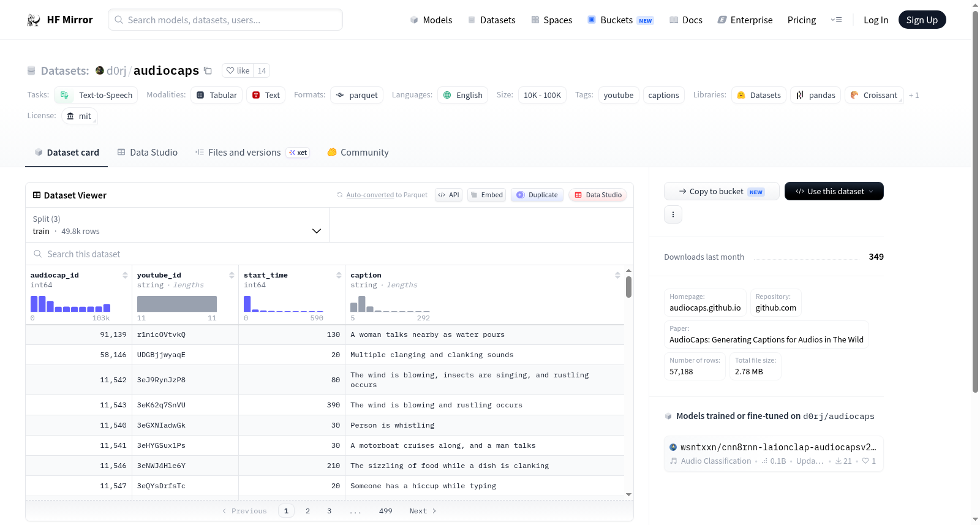The image size is (980, 525).
Task: Focus the top search models field
Action: point(225,20)
